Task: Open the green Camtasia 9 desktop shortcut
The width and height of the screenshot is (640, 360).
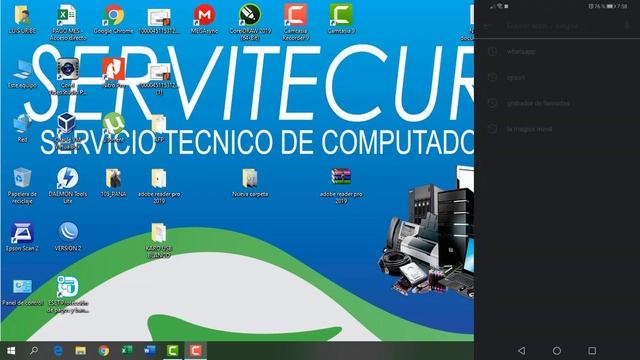Action: (x=341, y=19)
